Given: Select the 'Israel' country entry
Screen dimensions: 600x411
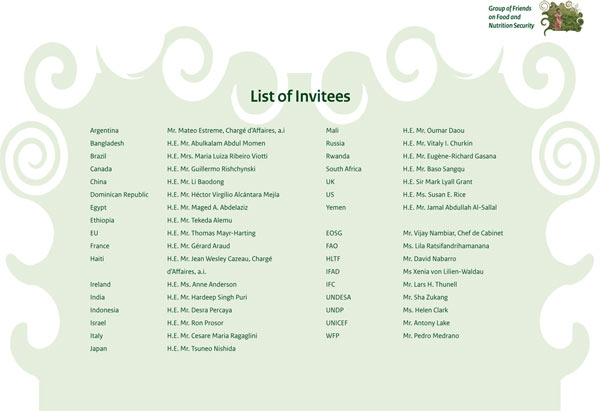Looking at the screenshot, I should tap(98, 323).
